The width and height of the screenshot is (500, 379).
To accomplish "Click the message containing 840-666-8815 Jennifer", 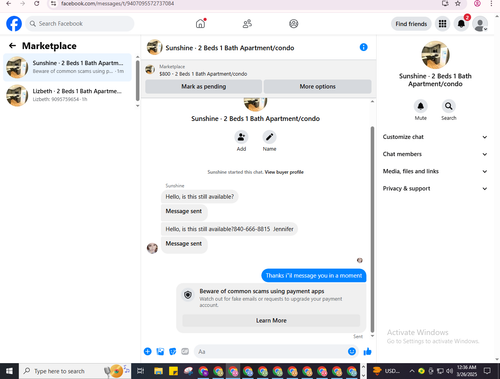I will pos(229,229).
